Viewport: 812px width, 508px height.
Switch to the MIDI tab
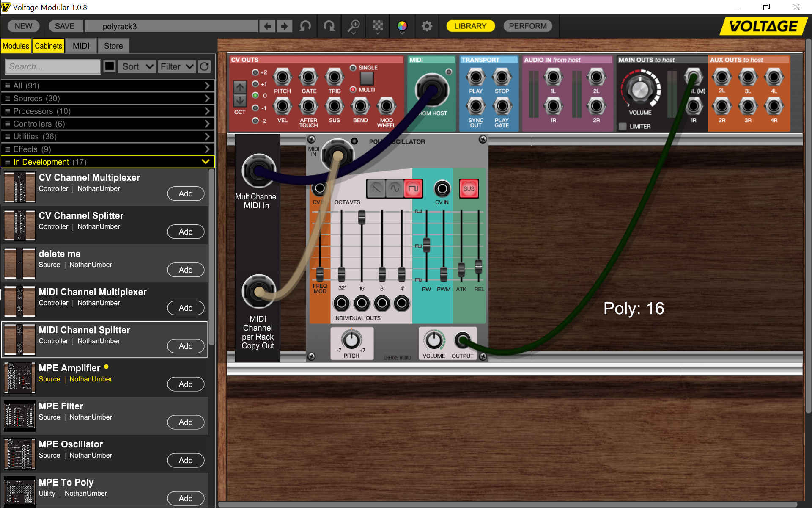tap(81, 46)
